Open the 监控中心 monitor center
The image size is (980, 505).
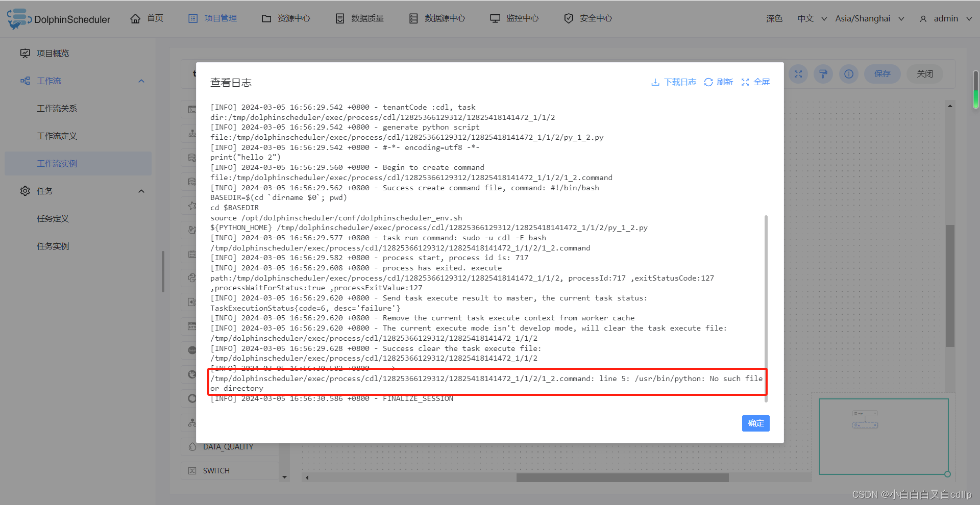[x=514, y=18]
